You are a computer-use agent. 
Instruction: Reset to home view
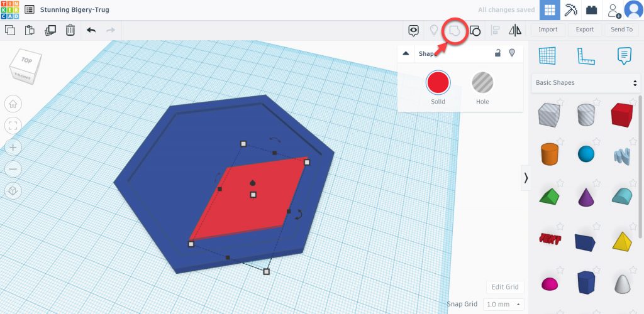(x=14, y=104)
